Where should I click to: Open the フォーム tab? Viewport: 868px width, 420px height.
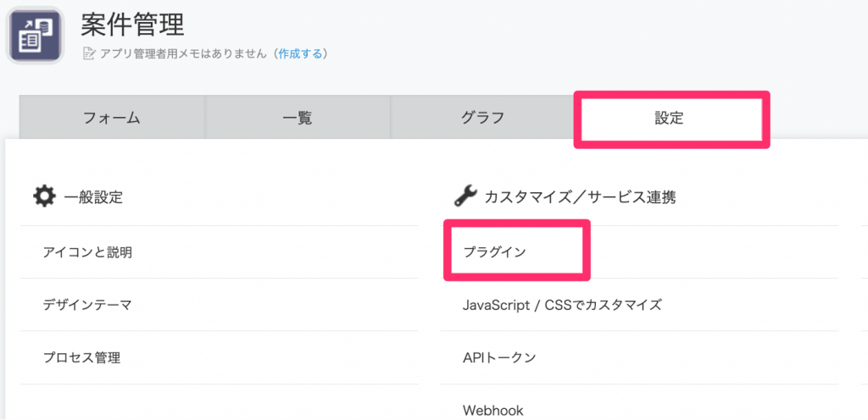pos(112,118)
